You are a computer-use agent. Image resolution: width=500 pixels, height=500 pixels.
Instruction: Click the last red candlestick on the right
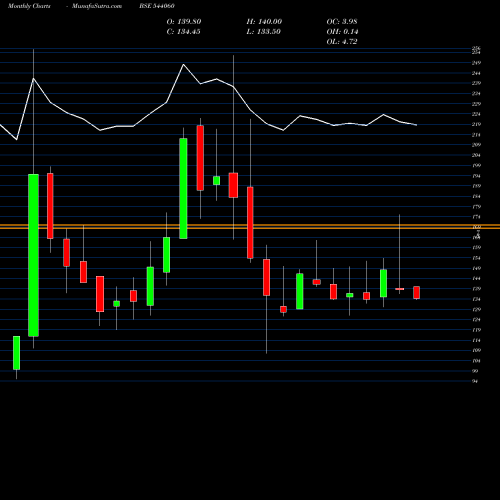pos(416,293)
